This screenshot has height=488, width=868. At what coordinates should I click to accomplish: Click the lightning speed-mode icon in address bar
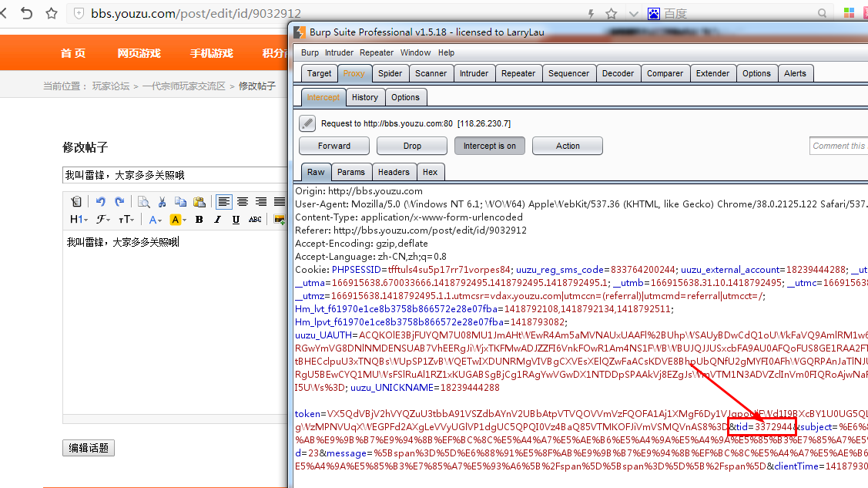pyautogui.click(x=591, y=13)
